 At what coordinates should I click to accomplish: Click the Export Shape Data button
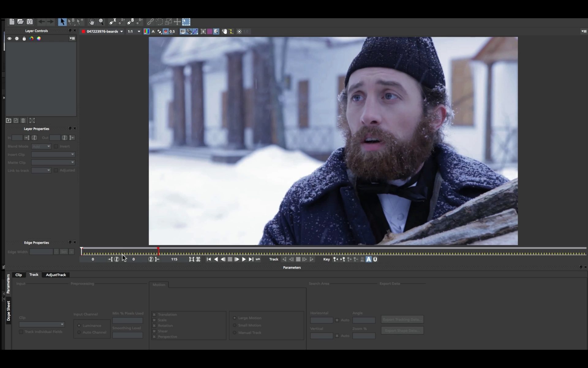[x=402, y=331]
